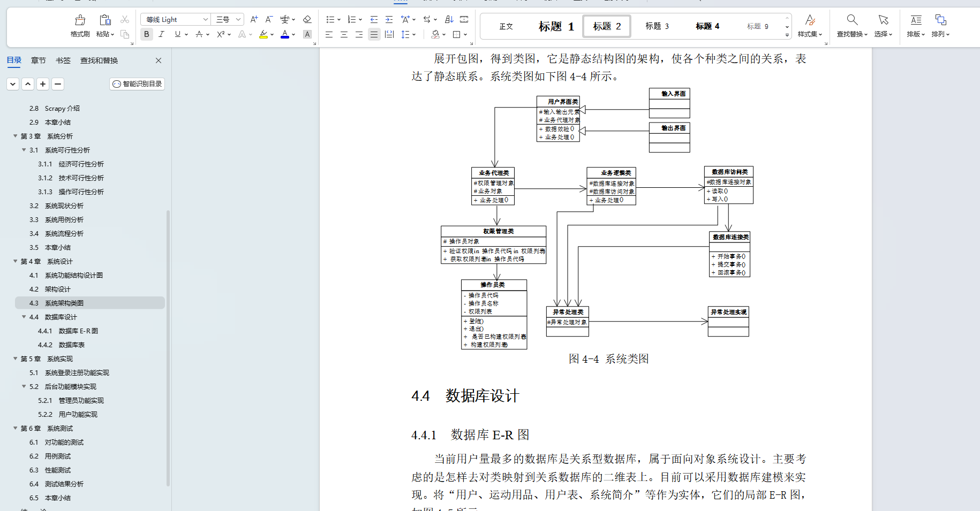Viewport: 980px width, 511px height.
Task: Decrease font size with A- icon
Action: (x=269, y=19)
